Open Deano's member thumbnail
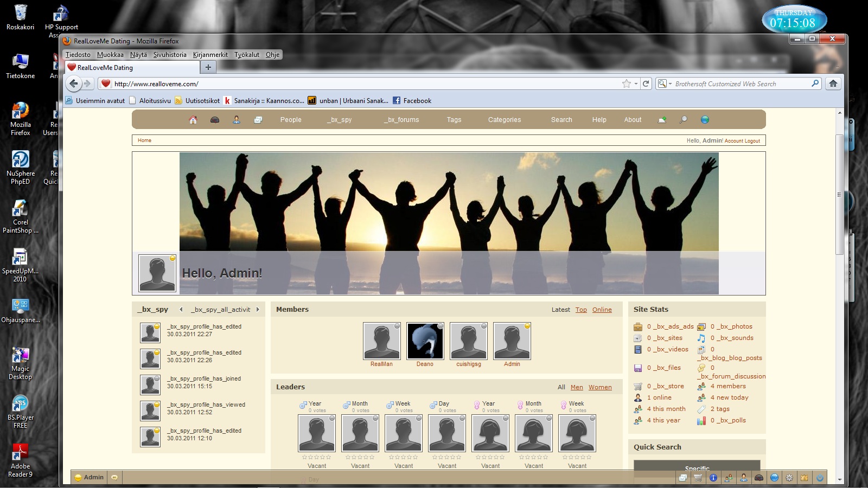This screenshot has width=868, height=488. pos(425,341)
